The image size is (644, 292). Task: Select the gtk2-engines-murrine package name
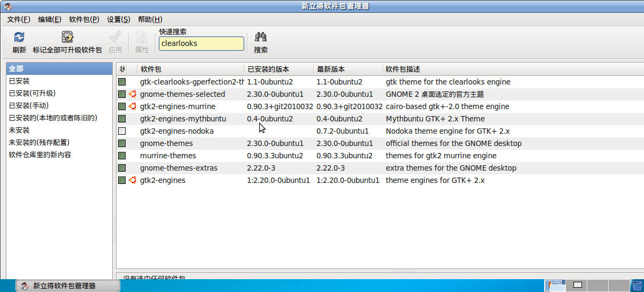click(x=177, y=106)
